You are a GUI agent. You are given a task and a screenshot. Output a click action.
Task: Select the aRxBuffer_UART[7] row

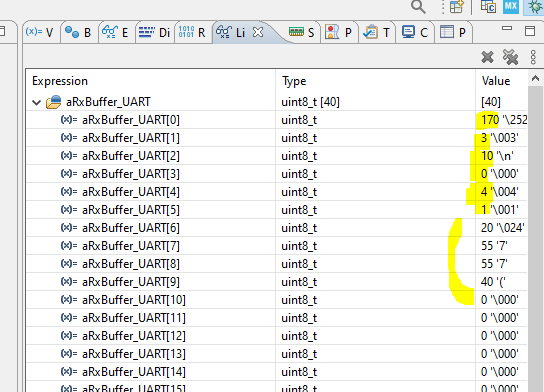click(277, 246)
